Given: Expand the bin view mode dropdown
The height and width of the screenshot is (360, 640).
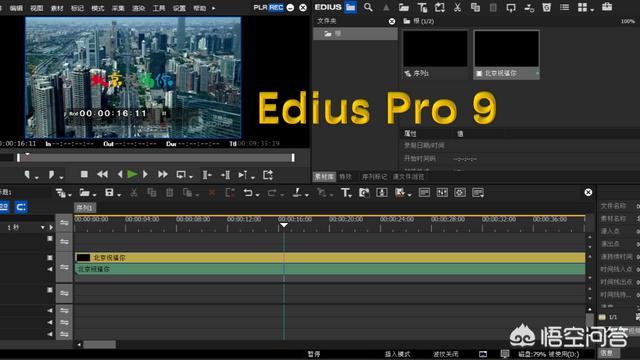Looking at the screenshot, I should coord(592,9).
